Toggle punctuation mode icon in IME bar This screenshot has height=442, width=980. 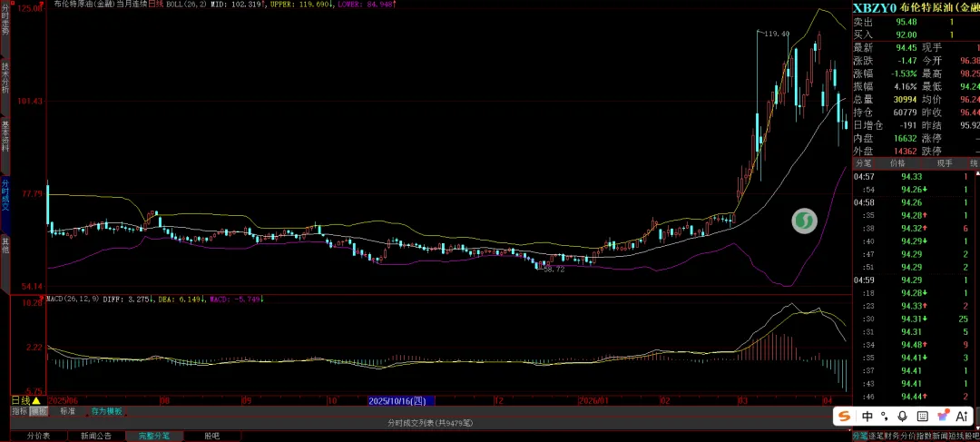(885, 416)
